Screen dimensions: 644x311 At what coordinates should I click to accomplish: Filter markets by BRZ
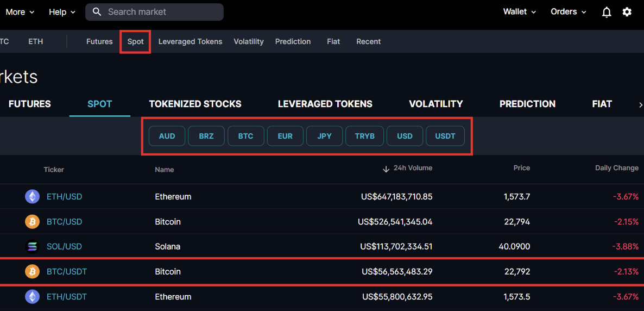click(206, 136)
